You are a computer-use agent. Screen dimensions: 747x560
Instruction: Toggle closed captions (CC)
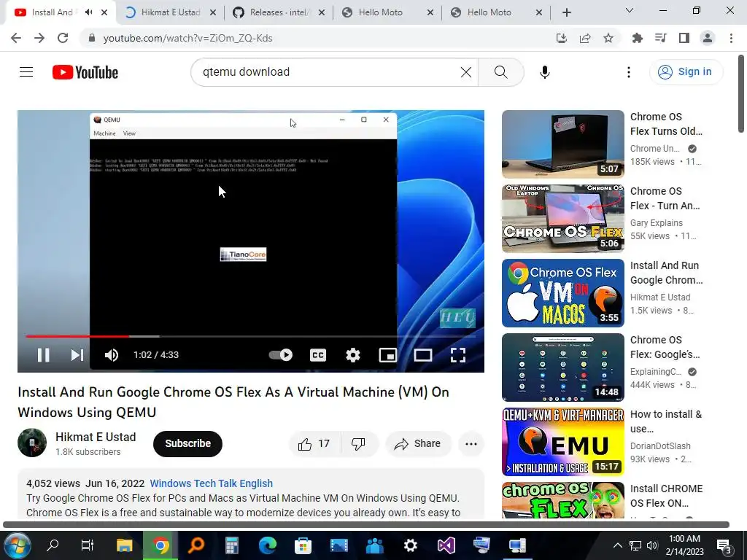[x=318, y=355]
